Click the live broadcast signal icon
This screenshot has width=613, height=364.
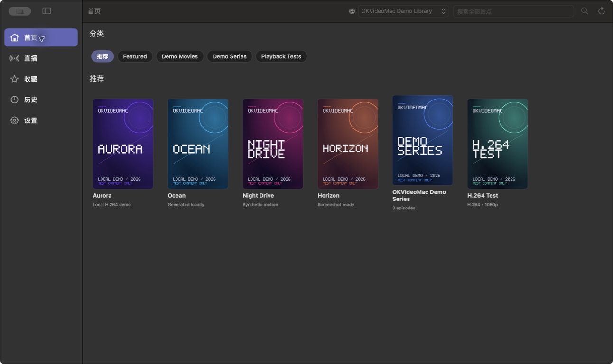click(15, 58)
